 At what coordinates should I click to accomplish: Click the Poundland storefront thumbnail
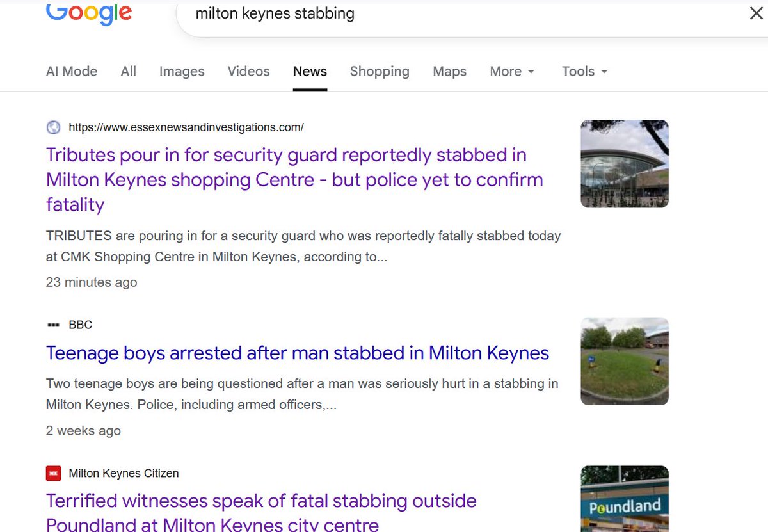click(x=625, y=499)
